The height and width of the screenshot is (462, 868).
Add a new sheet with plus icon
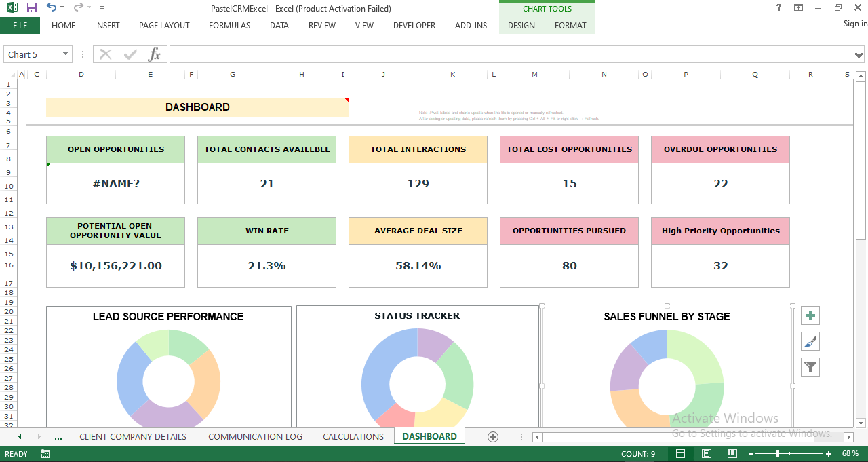[493, 437]
